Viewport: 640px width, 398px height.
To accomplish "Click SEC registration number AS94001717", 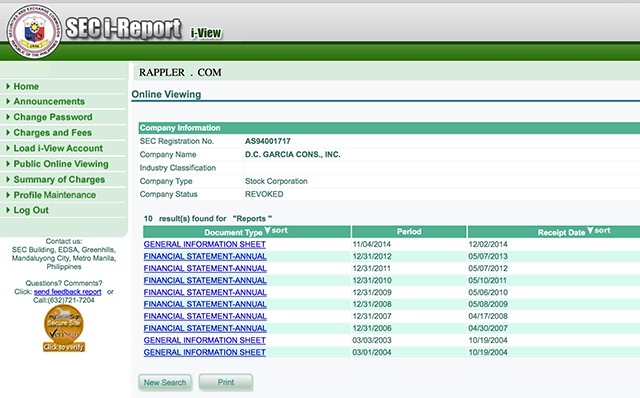I will coord(268,141).
